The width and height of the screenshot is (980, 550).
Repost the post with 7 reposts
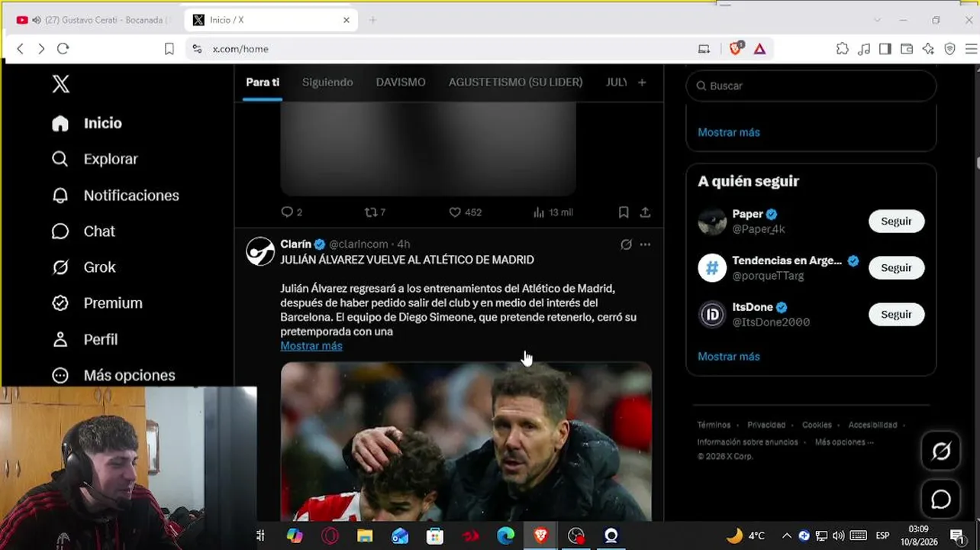tap(375, 212)
